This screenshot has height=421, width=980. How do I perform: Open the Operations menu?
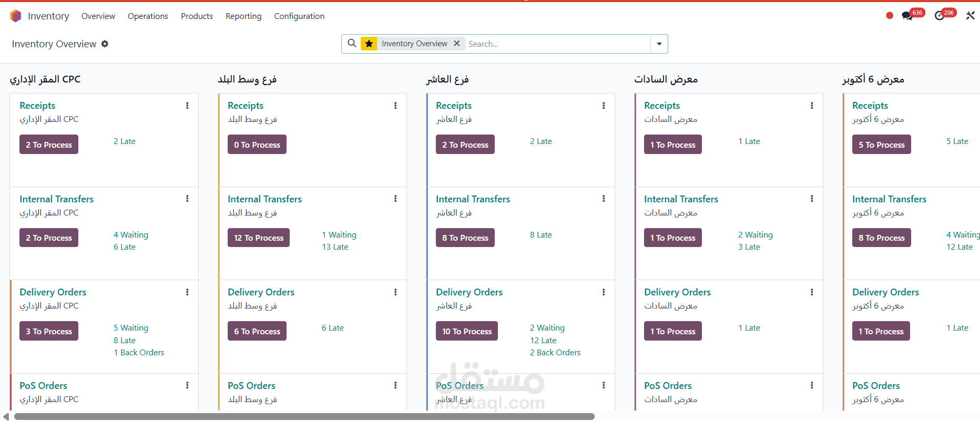click(x=148, y=16)
